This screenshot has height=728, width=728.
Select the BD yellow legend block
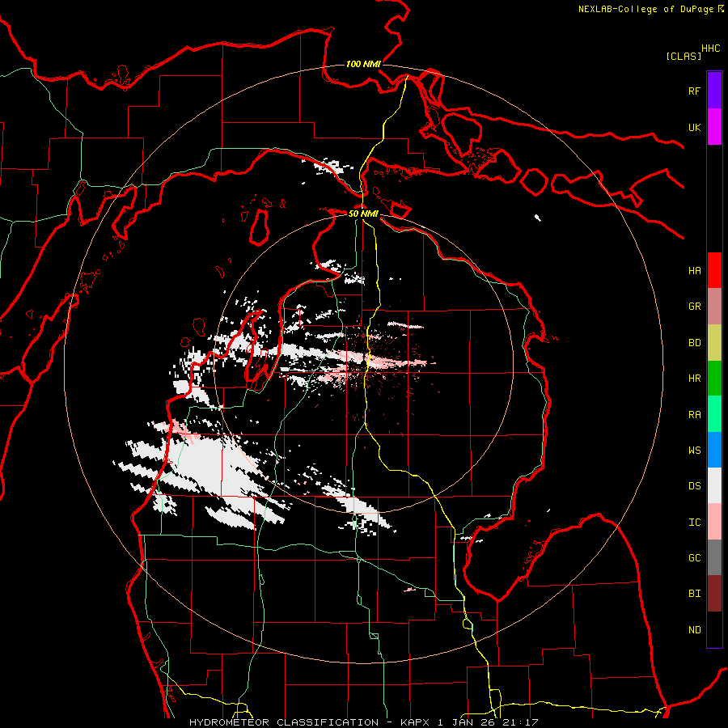point(714,342)
